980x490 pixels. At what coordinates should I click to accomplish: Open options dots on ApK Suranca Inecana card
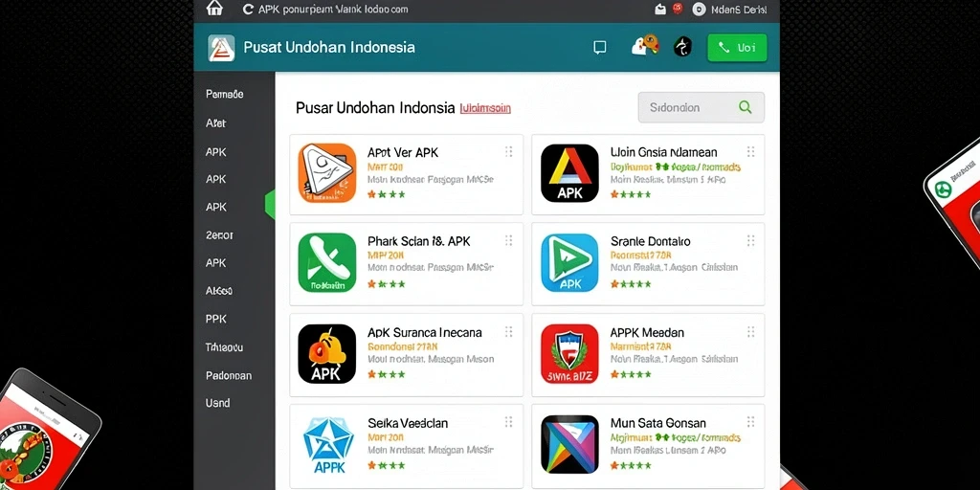509,332
